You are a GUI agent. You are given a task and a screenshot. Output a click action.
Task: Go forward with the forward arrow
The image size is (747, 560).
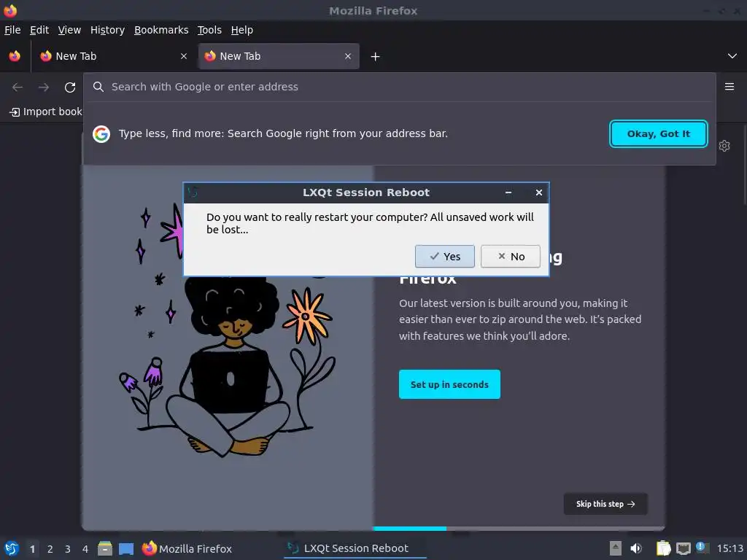44,87
